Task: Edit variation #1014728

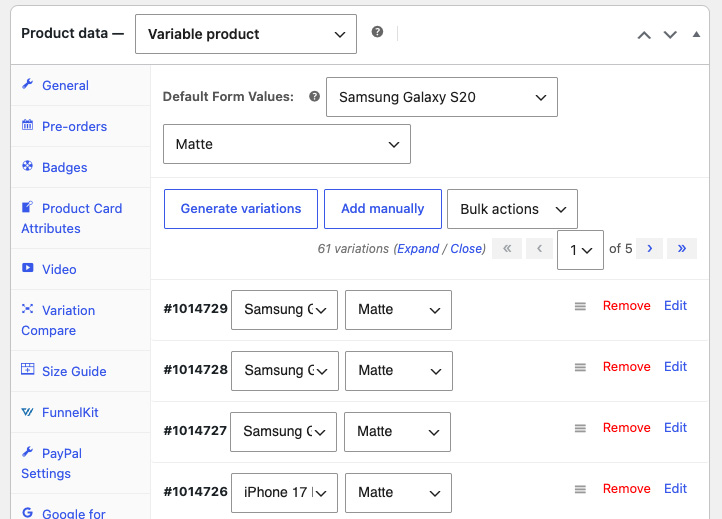Action: pos(675,367)
